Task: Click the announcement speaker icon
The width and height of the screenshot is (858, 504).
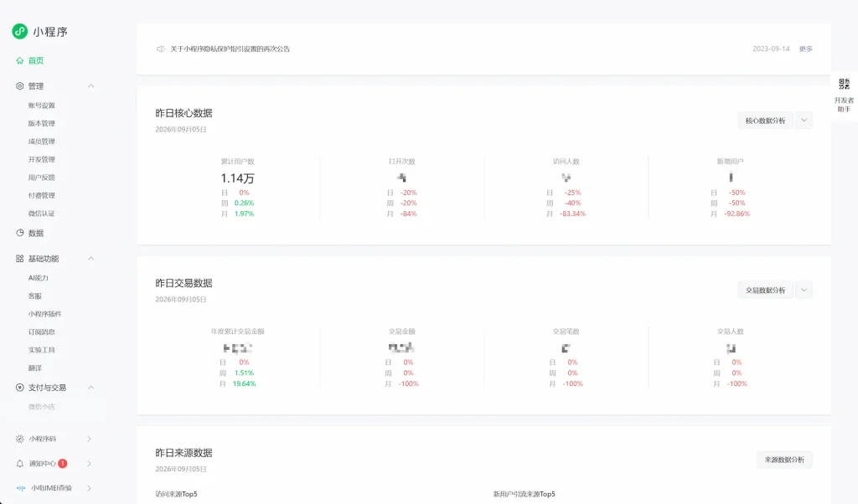Action: pos(160,49)
